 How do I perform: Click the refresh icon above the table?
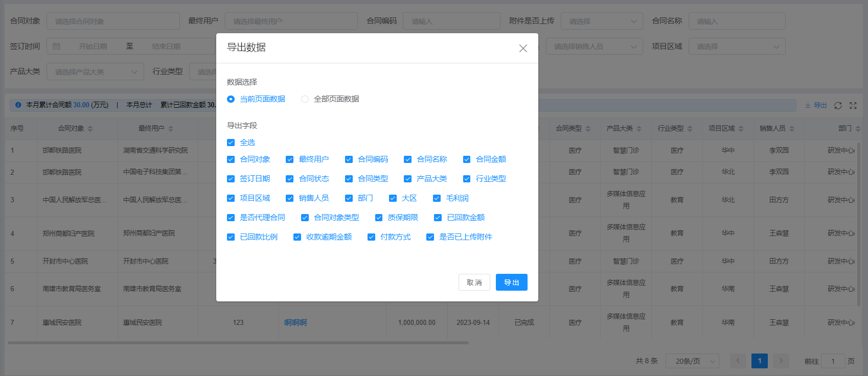[838, 106]
